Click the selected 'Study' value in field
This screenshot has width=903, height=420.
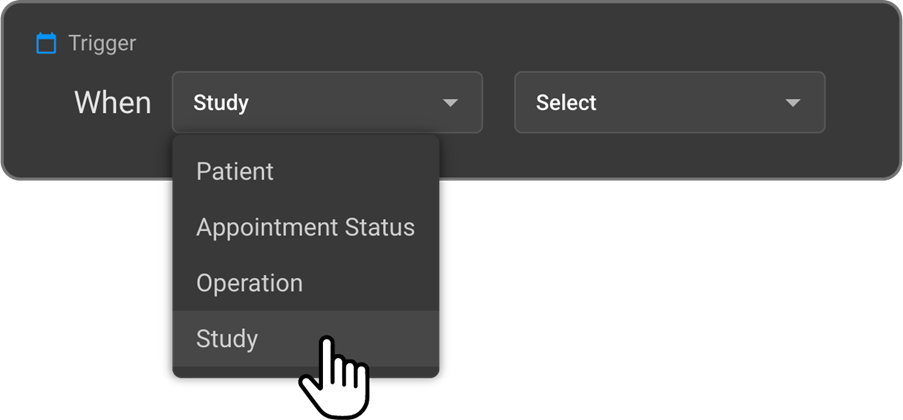(221, 103)
